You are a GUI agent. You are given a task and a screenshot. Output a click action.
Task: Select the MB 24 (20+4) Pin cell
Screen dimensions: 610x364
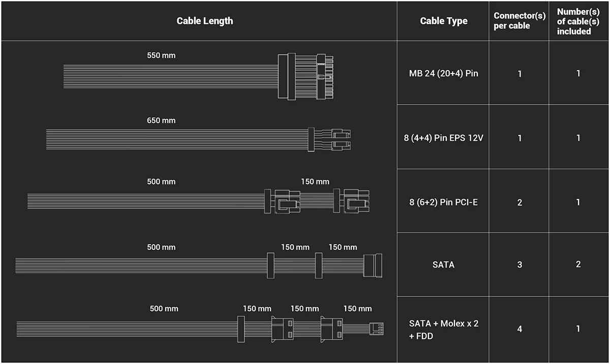(x=443, y=74)
